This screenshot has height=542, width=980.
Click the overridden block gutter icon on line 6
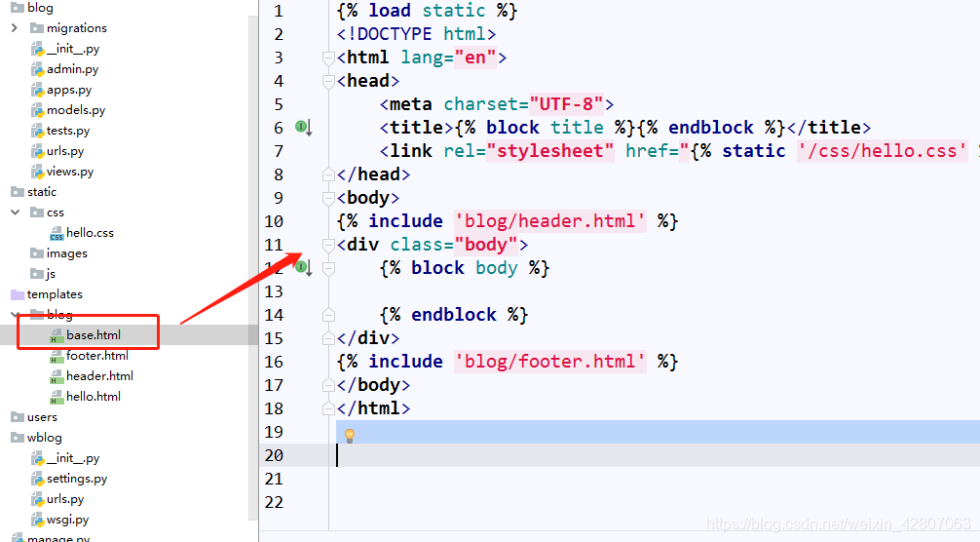[x=303, y=128]
